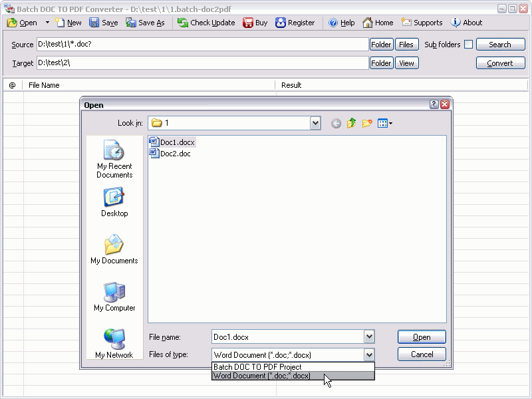The width and height of the screenshot is (532, 399).
Task: Close the Open dialog with the X
Action: 445,104
